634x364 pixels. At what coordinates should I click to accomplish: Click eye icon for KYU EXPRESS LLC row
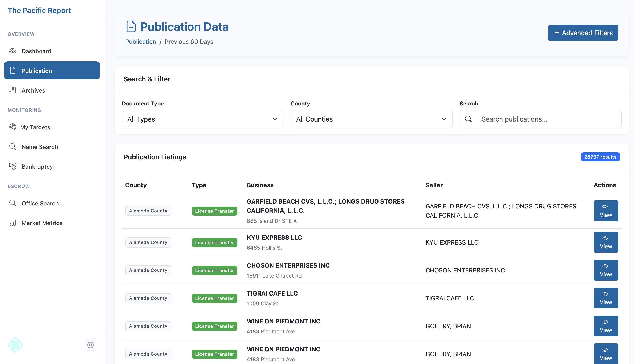[x=605, y=238]
